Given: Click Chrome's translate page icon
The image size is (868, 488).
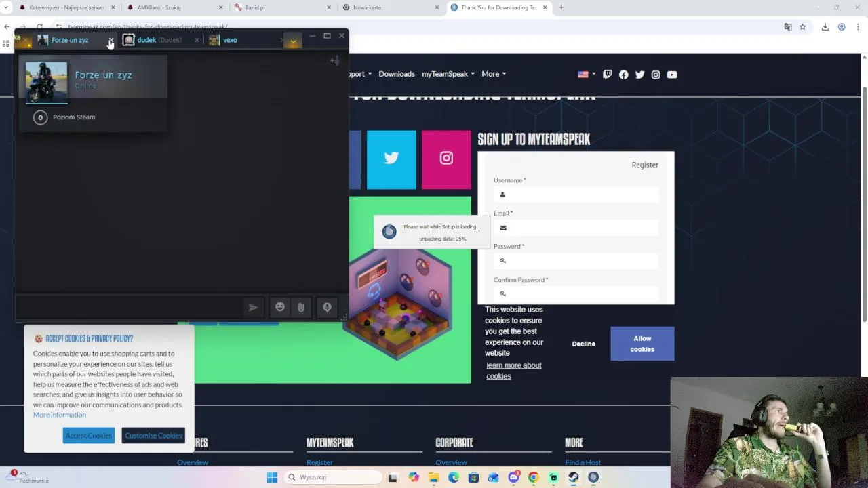Looking at the screenshot, I should (x=788, y=27).
